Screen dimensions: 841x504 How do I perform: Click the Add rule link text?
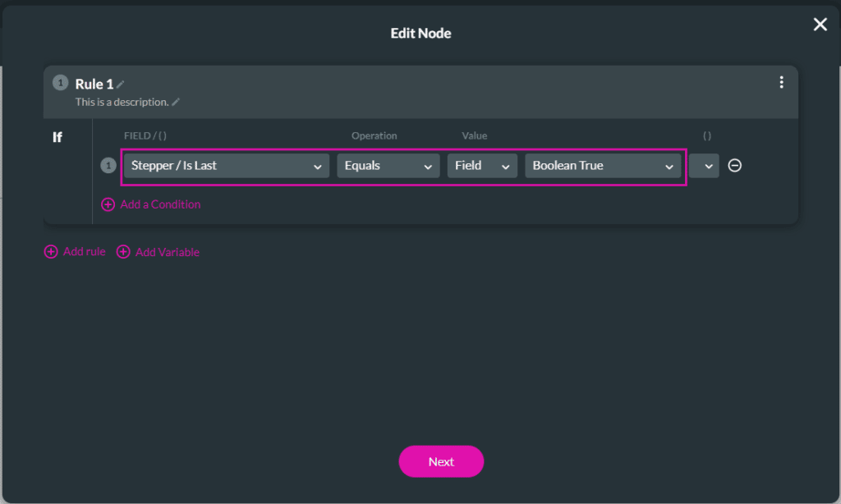tap(84, 252)
